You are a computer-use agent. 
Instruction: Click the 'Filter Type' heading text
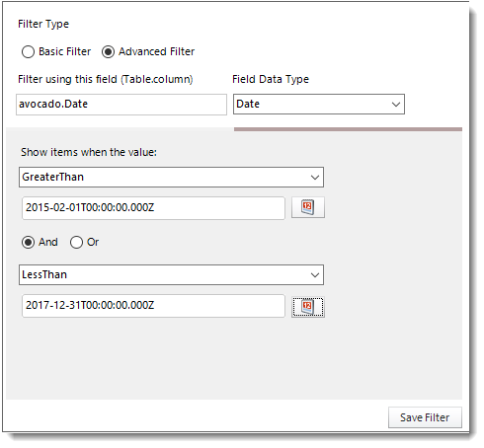[x=43, y=24]
